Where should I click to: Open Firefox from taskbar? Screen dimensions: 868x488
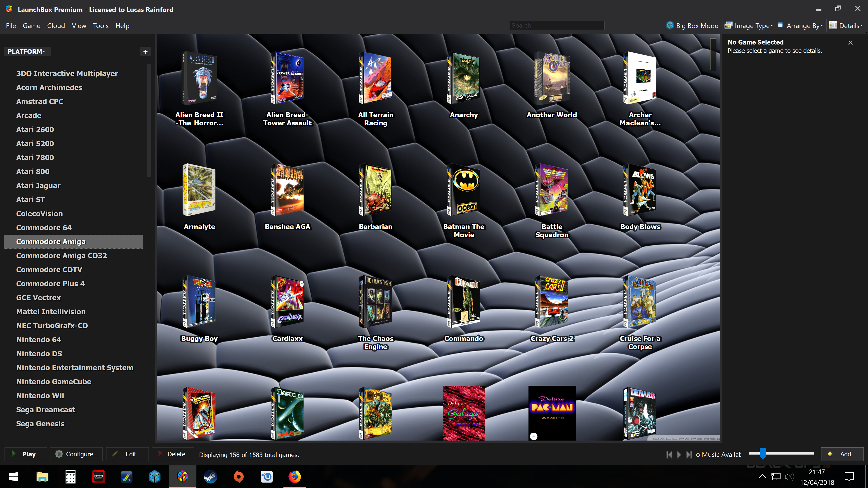[x=295, y=476]
